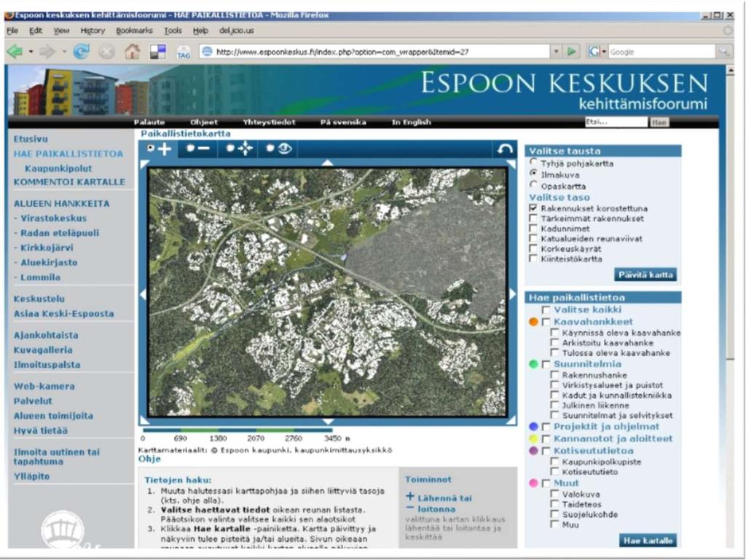Open 'Web-kamera' sidebar link

tap(44, 386)
